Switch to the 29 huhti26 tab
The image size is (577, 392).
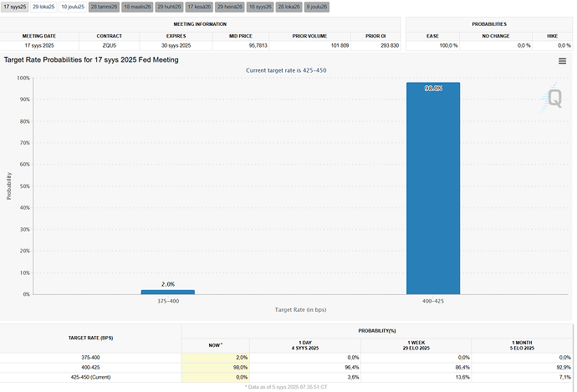tap(170, 7)
